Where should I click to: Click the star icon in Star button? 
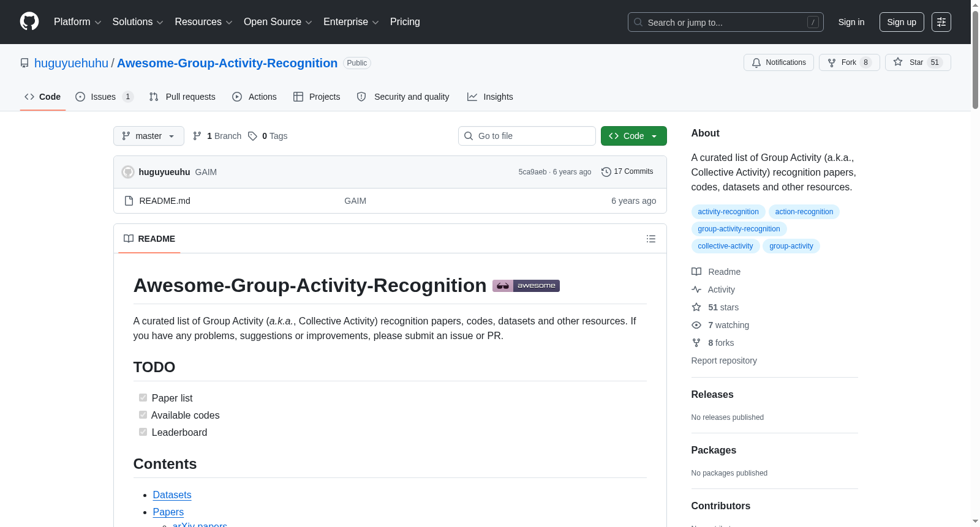(898, 62)
